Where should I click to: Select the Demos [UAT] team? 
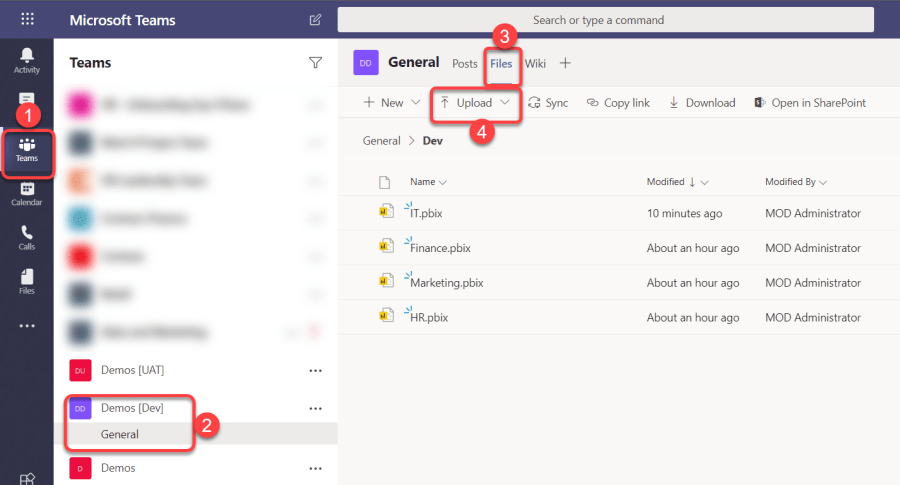point(133,370)
